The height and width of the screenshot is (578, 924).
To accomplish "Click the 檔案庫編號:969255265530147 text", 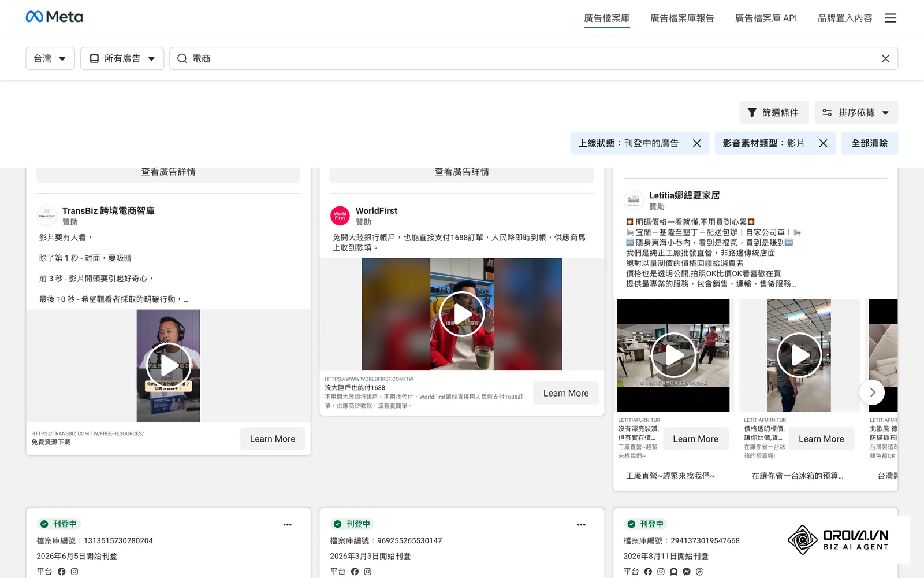I will pos(386,541).
